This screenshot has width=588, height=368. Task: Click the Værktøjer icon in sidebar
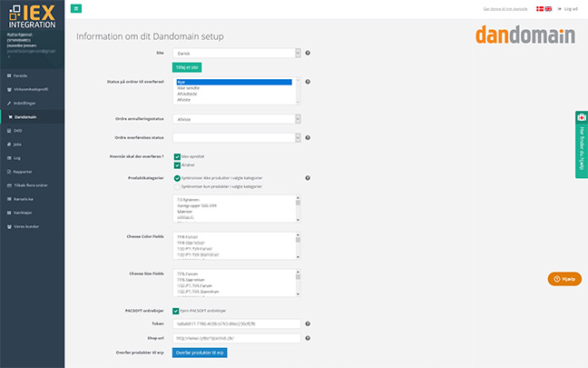[x=9, y=213]
